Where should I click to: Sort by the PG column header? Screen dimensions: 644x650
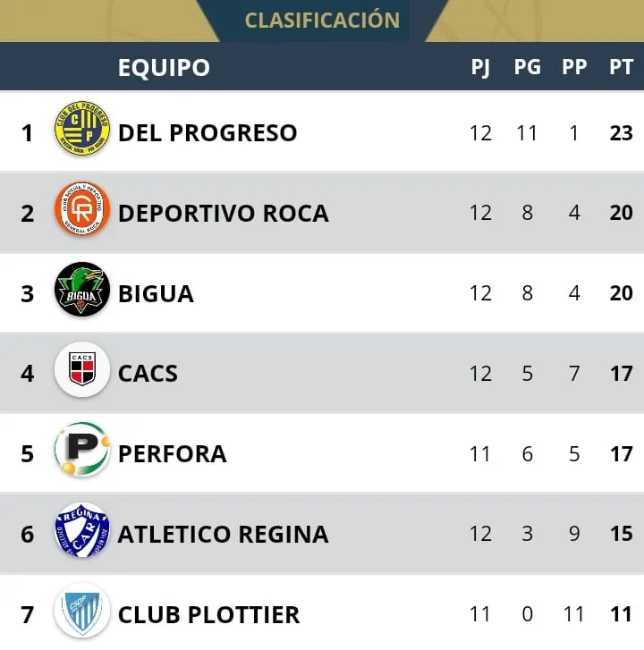tap(527, 67)
